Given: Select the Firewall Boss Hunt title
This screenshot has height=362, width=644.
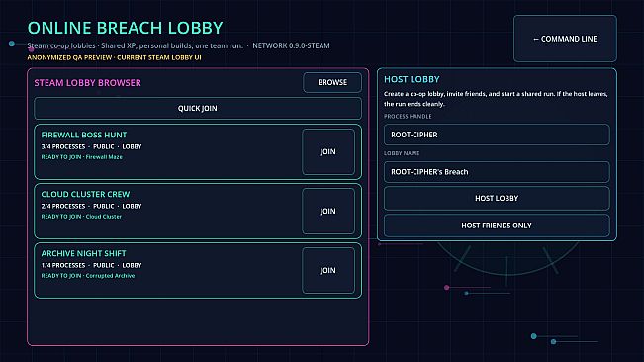Looking at the screenshot, I should [x=84, y=135].
